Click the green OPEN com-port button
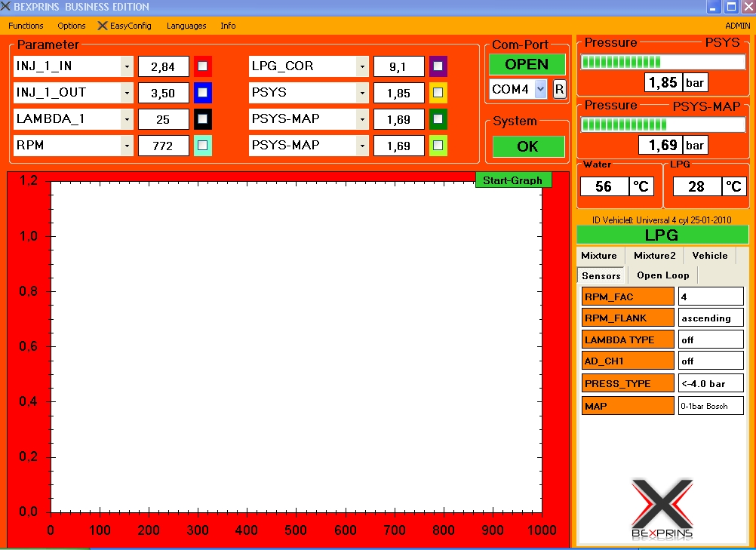Viewport: 756px width, 550px height. 527,64
